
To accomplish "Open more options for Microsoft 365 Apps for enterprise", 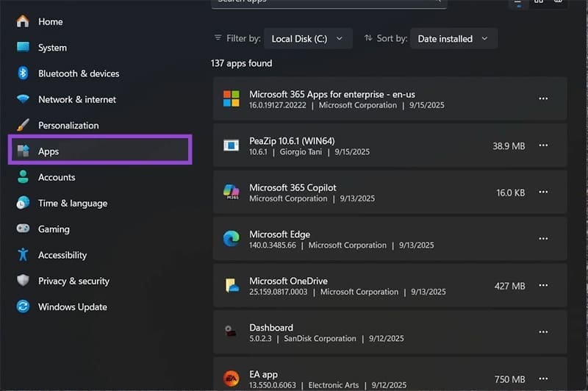I will click(543, 98).
